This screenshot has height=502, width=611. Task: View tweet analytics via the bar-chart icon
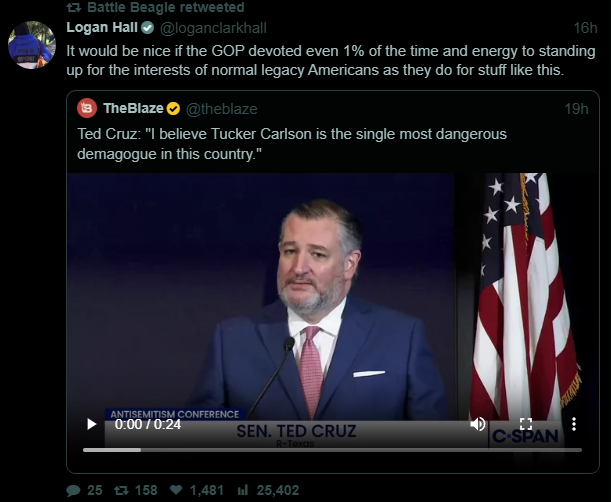pos(242,490)
